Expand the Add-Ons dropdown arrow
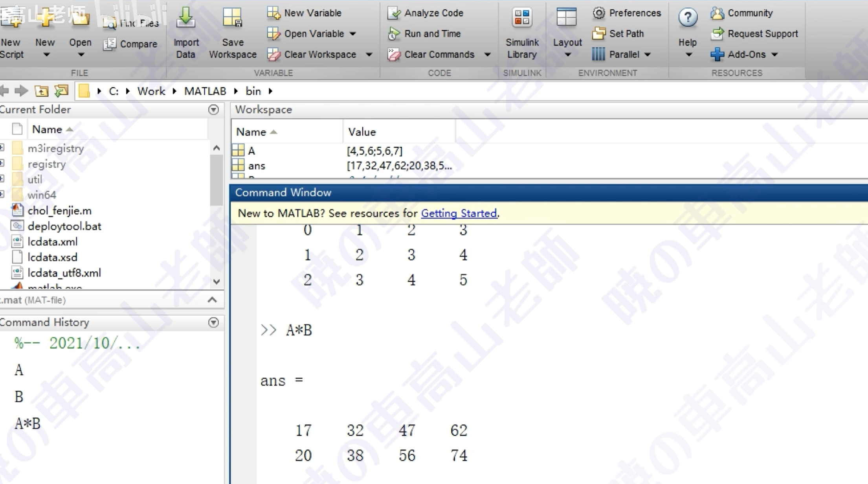The height and width of the screenshot is (484, 868). click(774, 54)
